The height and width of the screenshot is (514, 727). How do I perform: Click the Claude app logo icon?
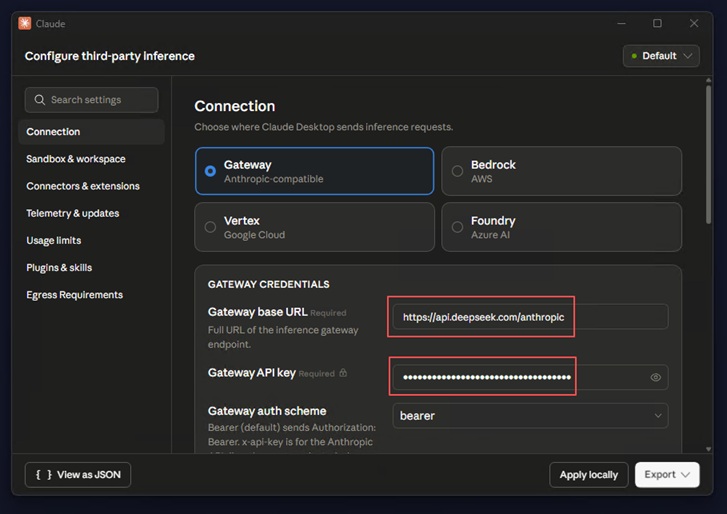pos(25,23)
